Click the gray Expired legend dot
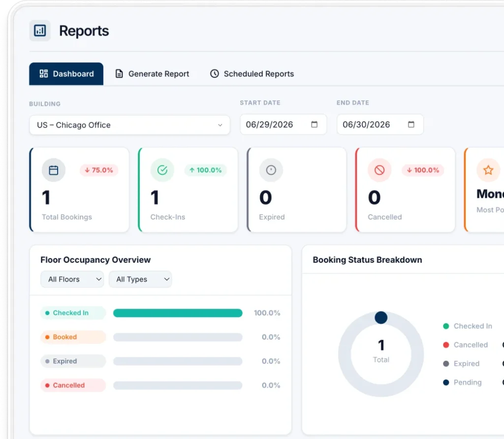The image size is (504, 439). pos(446,364)
